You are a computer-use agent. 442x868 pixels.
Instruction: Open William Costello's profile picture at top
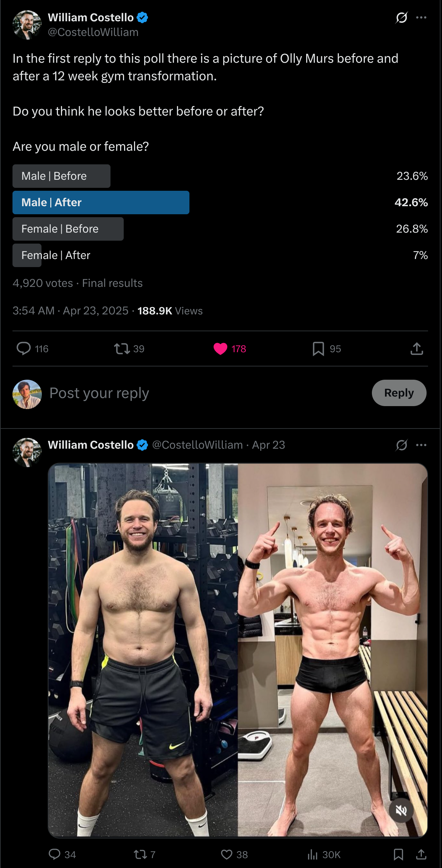coord(27,25)
